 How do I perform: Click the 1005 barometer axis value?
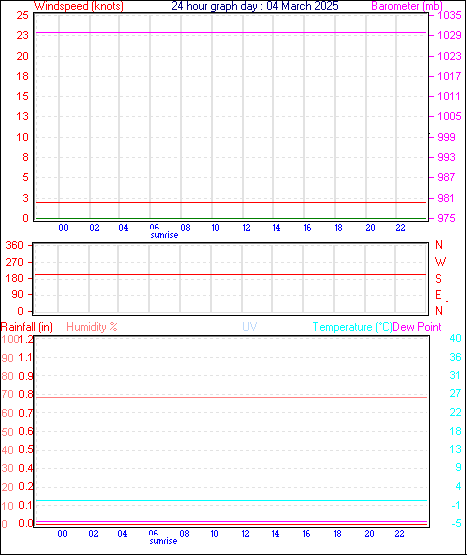449,116
